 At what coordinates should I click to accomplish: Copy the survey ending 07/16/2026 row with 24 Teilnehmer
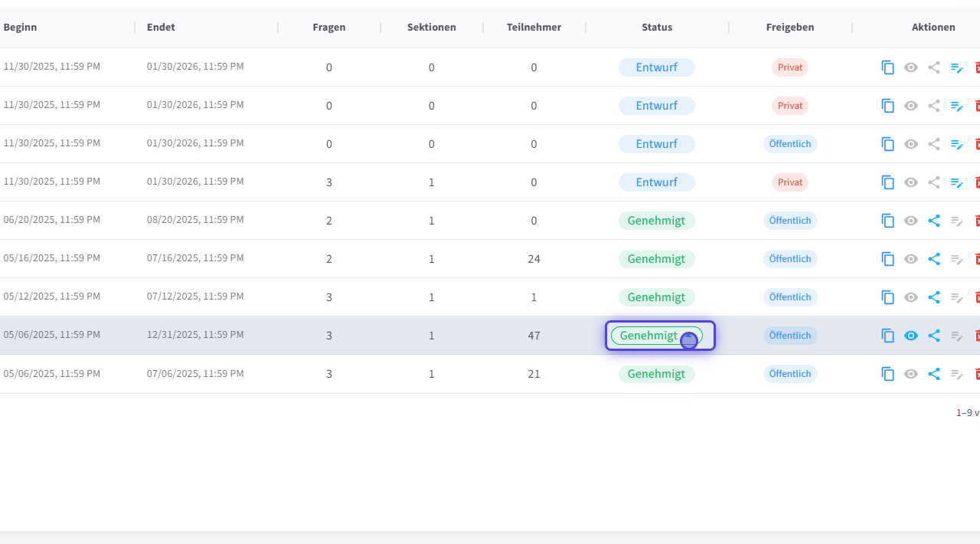[888, 259]
